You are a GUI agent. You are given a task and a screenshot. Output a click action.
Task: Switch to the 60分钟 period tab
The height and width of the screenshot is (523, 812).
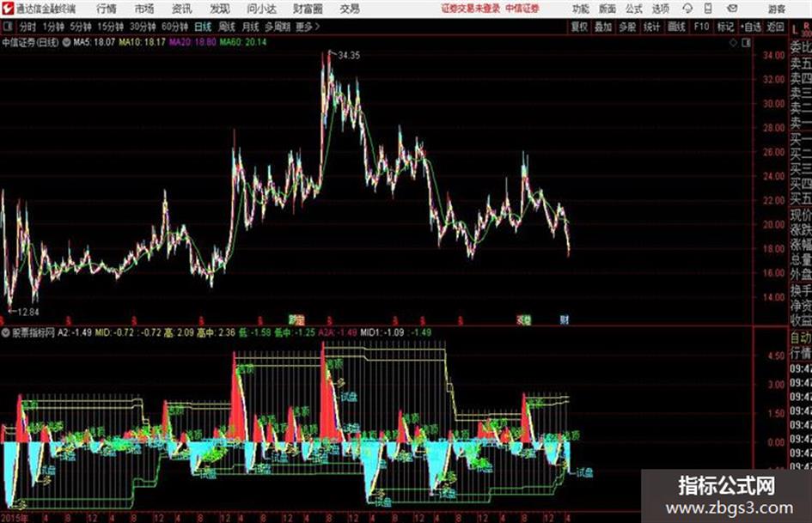click(x=175, y=27)
